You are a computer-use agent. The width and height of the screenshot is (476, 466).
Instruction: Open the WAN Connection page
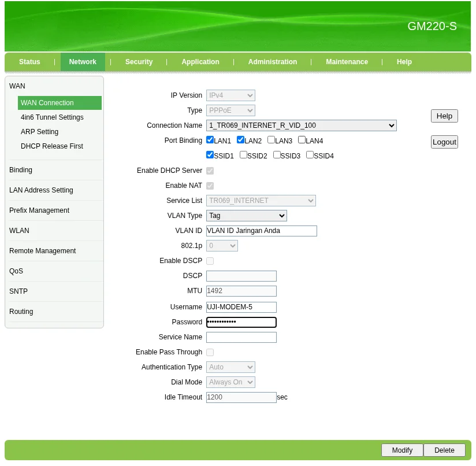[59, 103]
